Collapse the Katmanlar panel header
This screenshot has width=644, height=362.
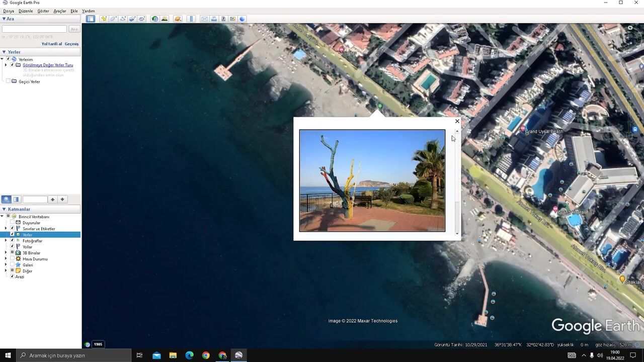click(x=4, y=209)
